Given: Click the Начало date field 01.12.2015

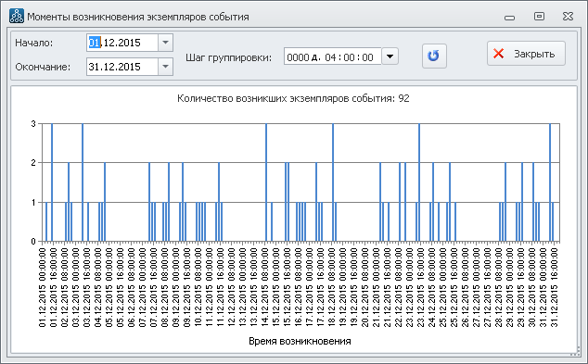Looking at the screenshot, I should click(x=122, y=43).
